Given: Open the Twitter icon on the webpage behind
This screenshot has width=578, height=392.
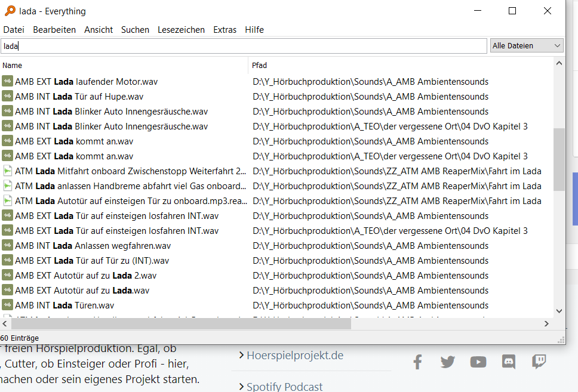Looking at the screenshot, I should click(448, 362).
